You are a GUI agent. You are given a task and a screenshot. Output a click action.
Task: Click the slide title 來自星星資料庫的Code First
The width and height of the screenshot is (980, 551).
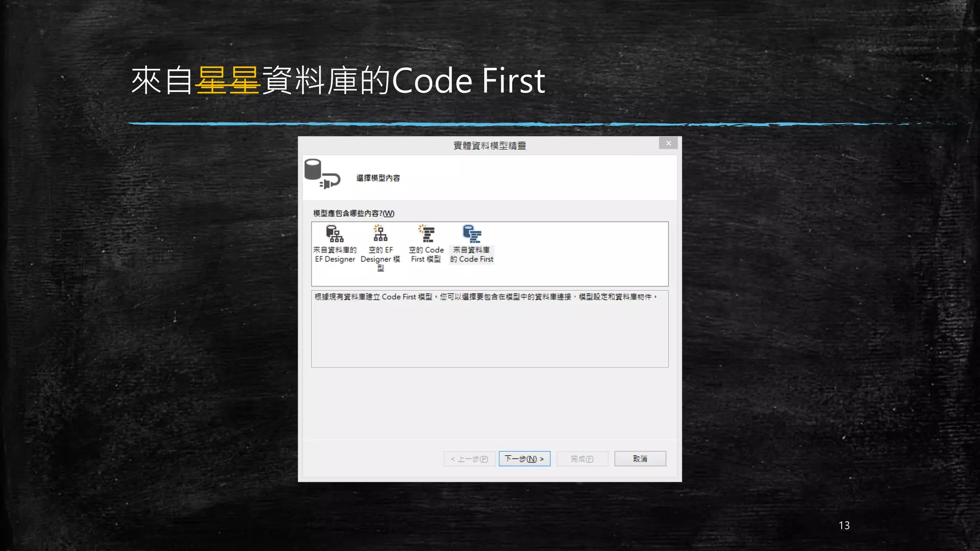click(x=338, y=80)
